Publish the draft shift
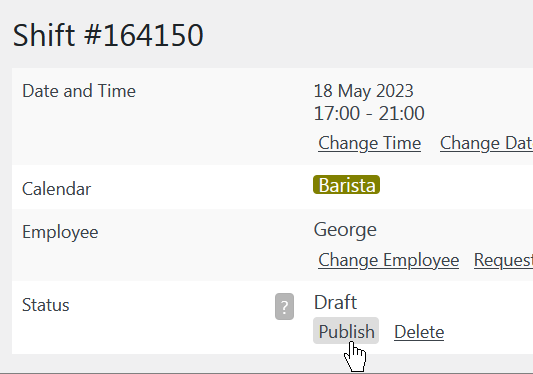Image resolution: width=533 pixels, height=374 pixels. [x=346, y=331]
